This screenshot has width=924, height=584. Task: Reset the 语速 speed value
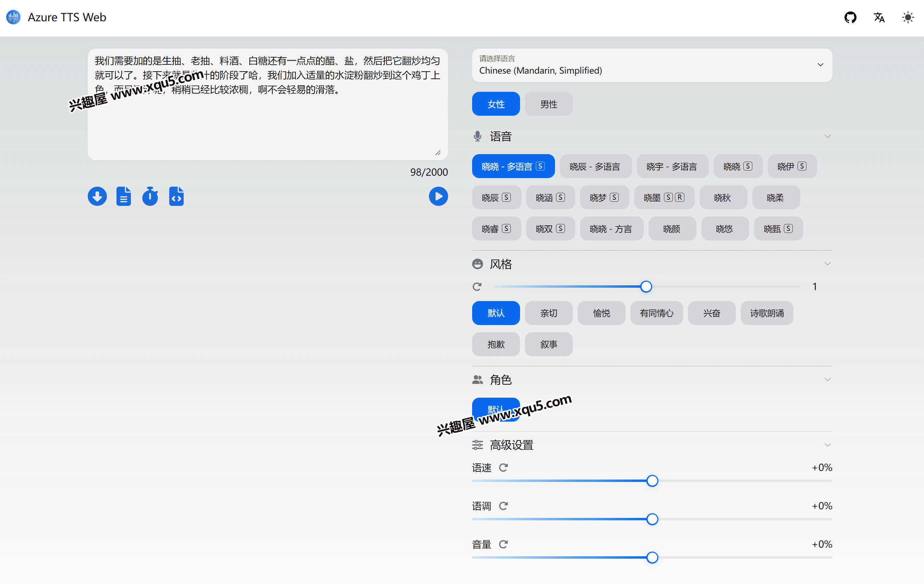point(503,467)
